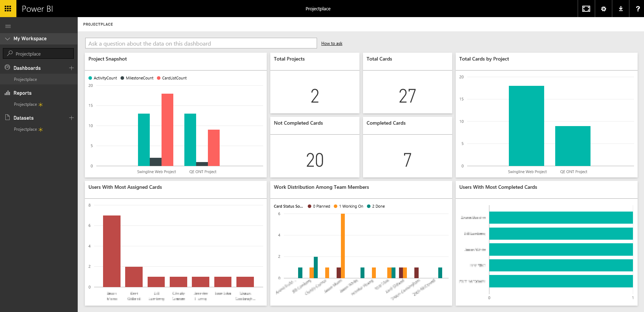The width and height of the screenshot is (644, 312).
Task: Open Projectplace dashboard in sidebar
Action: pos(25,79)
